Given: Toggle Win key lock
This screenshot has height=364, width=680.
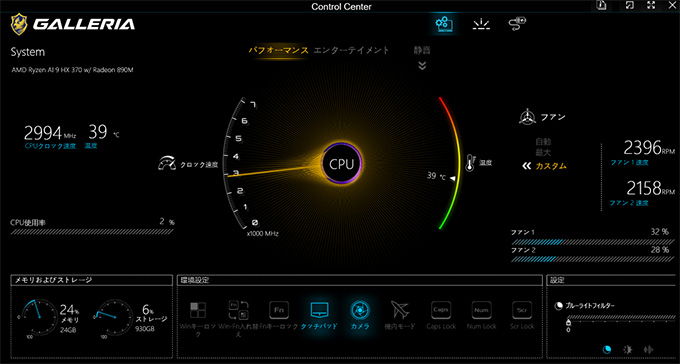Looking at the screenshot, I should (x=198, y=319).
